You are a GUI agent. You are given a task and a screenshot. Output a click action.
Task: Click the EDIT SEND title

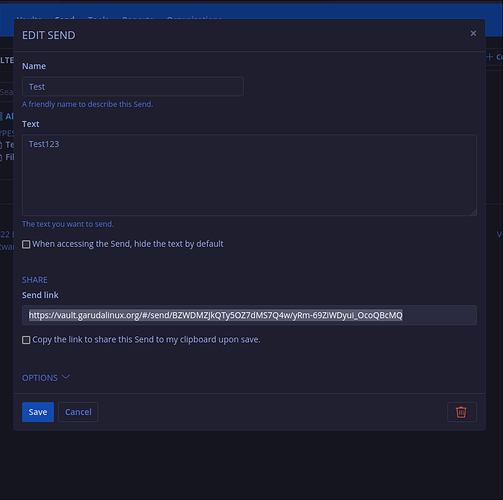click(x=49, y=35)
